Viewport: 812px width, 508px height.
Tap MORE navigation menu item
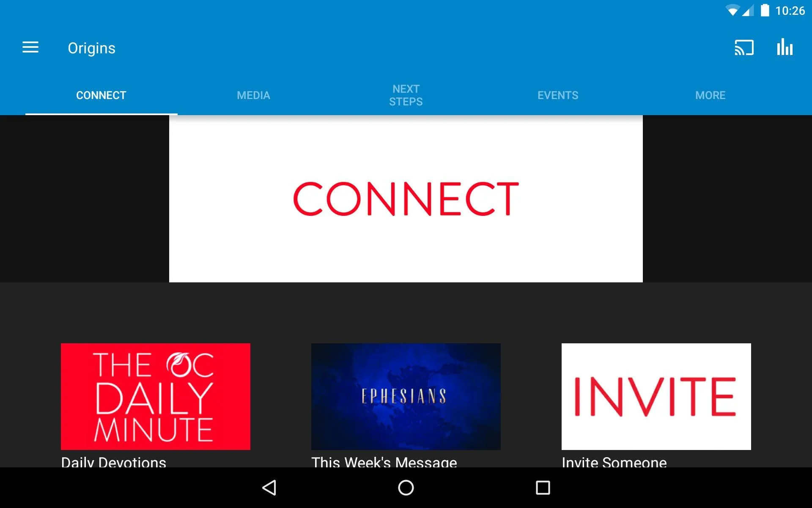click(710, 95)
